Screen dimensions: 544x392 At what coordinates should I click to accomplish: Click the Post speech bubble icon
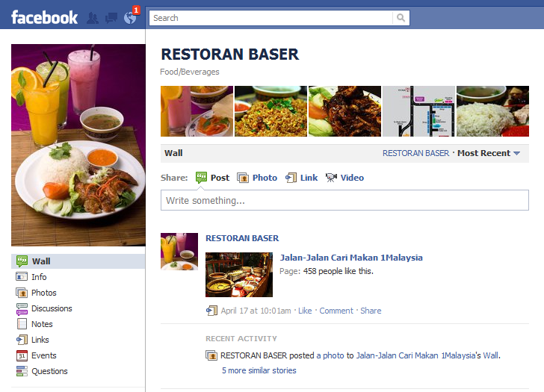(201, 178)
